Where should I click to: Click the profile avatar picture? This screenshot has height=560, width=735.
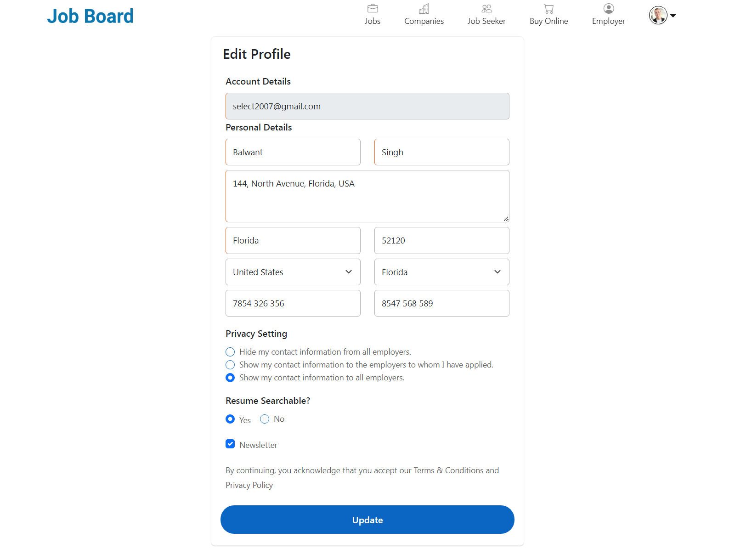tap(658, 15)
